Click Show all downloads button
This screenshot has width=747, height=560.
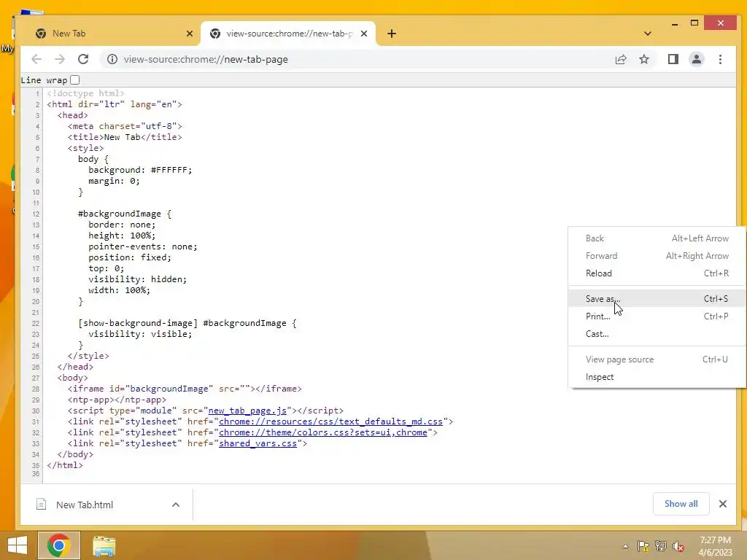pyautogui.click(x=681, y=504)
